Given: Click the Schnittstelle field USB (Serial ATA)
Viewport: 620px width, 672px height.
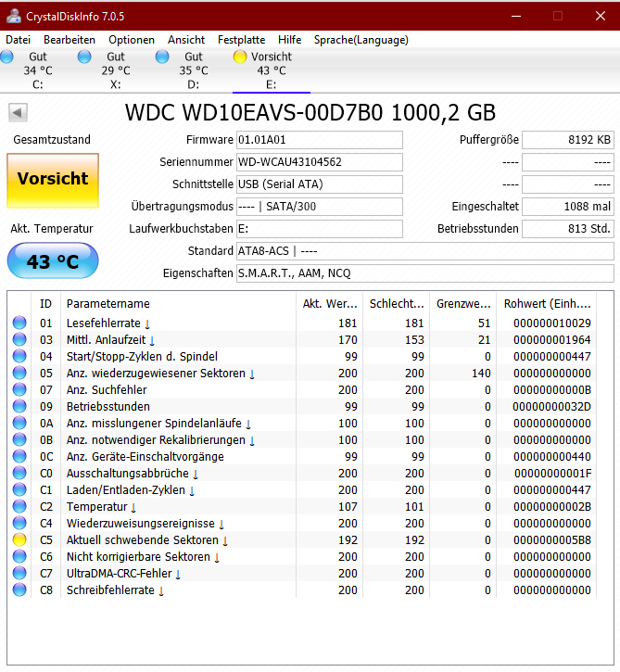Looking at the screenshot, I should [320, 184].
